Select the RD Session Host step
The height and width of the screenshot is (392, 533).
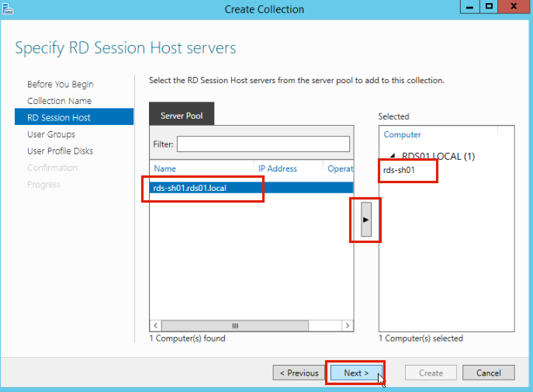(x=59, y=118)
